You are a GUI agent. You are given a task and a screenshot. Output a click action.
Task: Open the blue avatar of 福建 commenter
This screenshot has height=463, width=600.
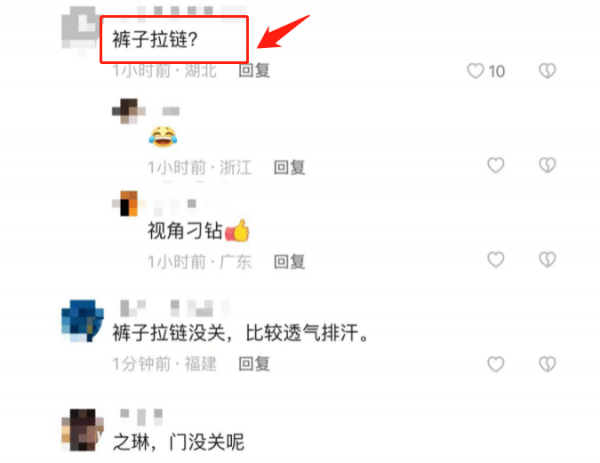point(83,321)
